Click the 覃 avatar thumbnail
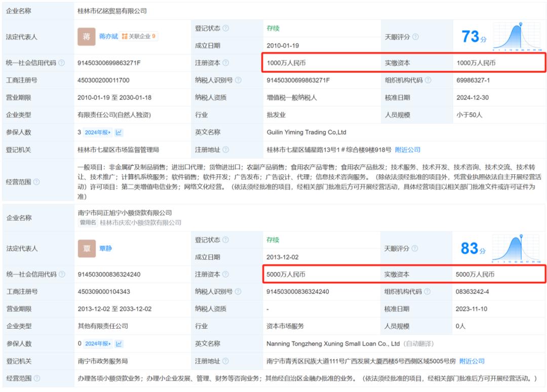Image resolution: width=547 pixels, height=392 pixels. click(87, 248)
